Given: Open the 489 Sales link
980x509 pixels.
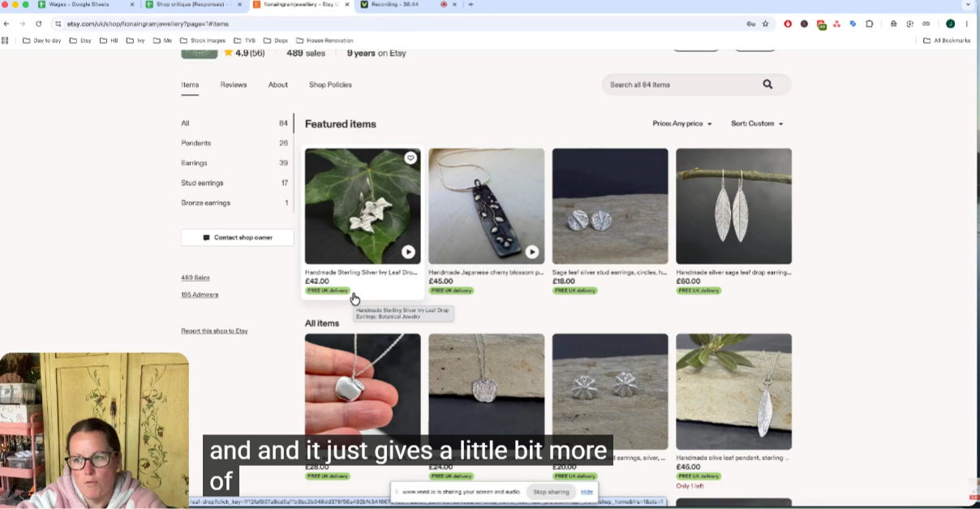Looking at the screenshot, I should 196,278.
